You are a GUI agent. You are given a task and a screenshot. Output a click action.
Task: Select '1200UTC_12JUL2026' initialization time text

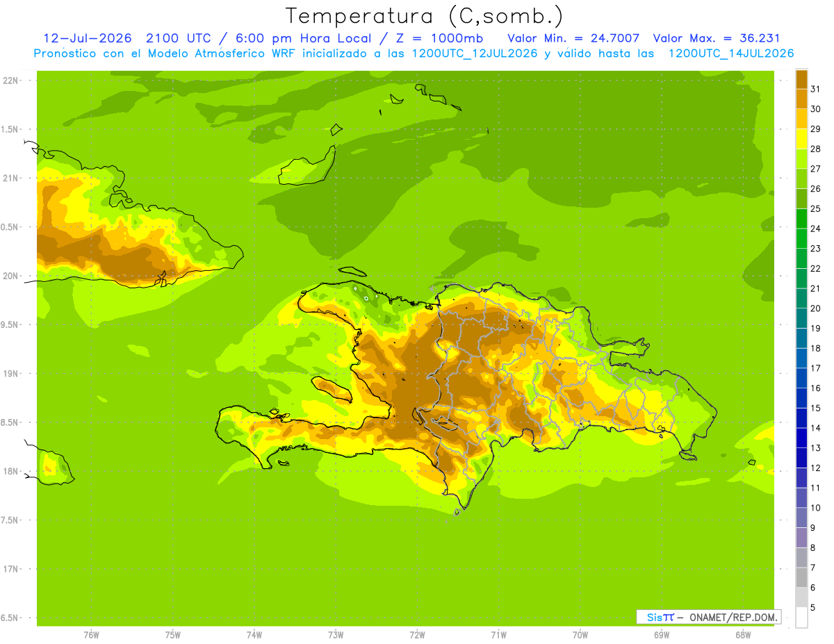(x=475, y=53)
